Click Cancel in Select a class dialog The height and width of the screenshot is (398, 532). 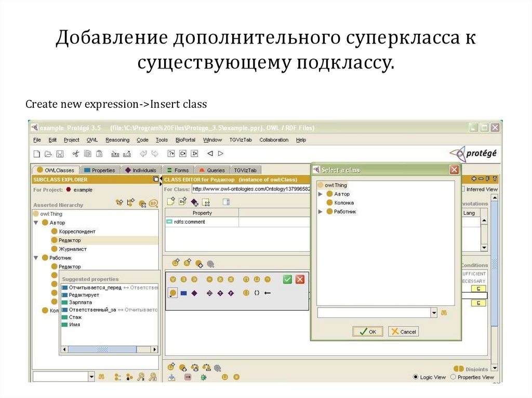(403, 332)
